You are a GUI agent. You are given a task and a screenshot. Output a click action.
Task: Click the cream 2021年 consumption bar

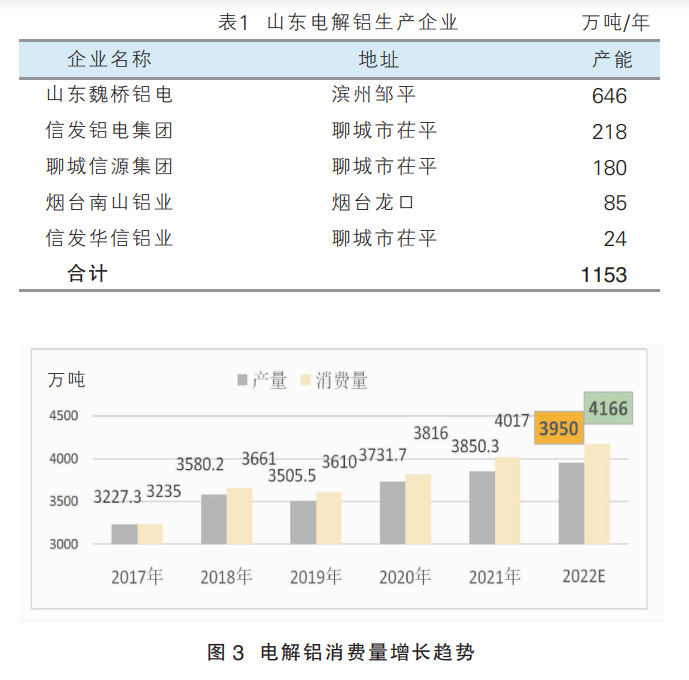pos(508,501)
